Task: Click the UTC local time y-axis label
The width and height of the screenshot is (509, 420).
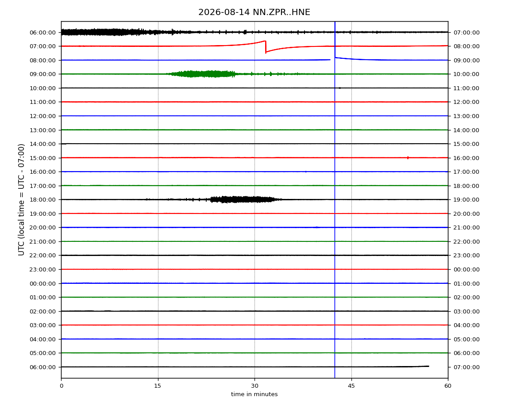Action: 21,199
